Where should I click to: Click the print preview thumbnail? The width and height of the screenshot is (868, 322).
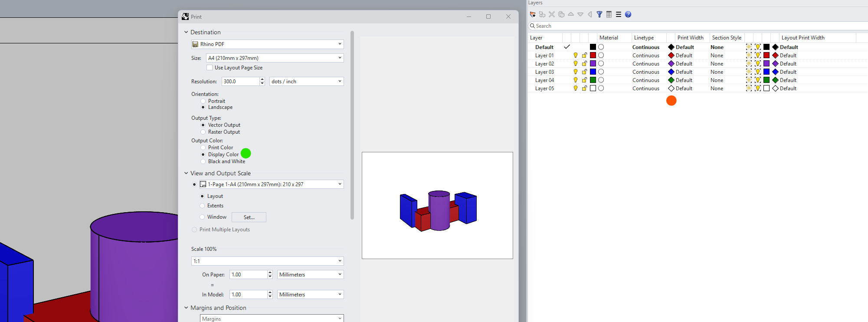[437, 205]
